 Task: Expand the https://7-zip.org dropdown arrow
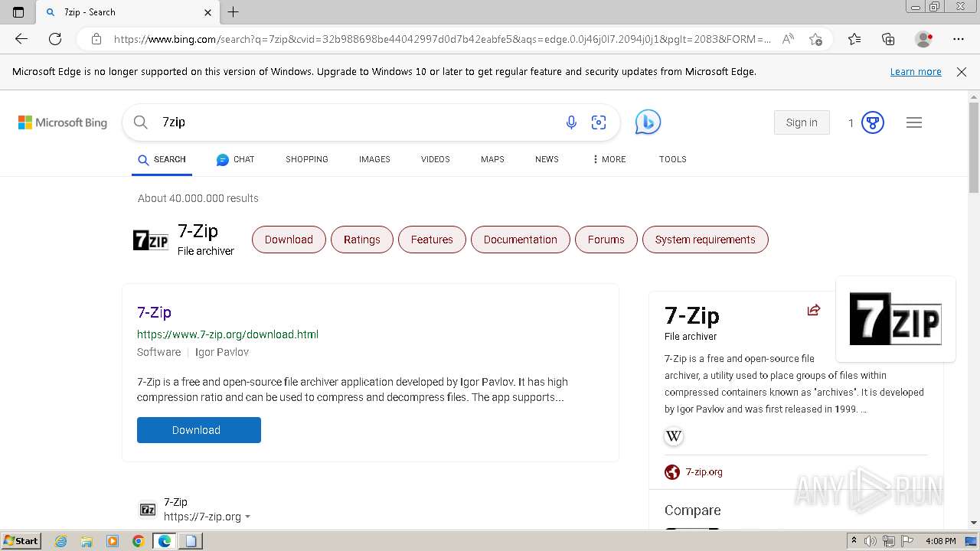pyautogui.click(x=248, y=517)
